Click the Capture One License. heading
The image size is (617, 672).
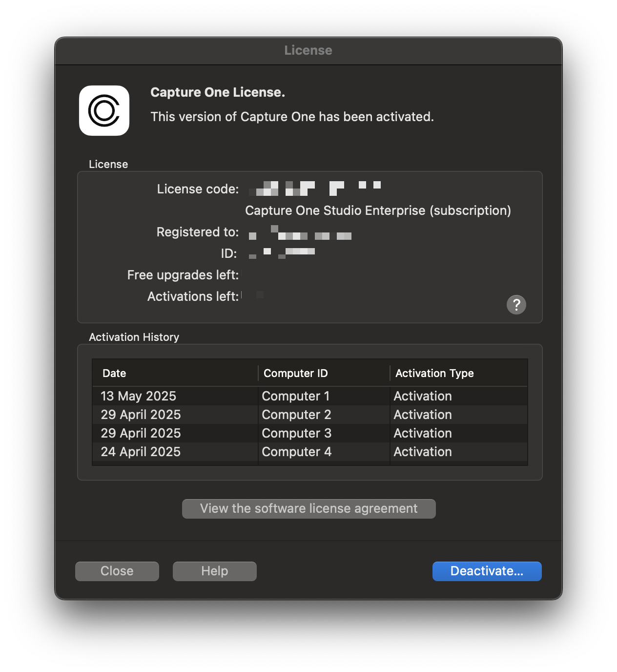[x=218, y=92]
